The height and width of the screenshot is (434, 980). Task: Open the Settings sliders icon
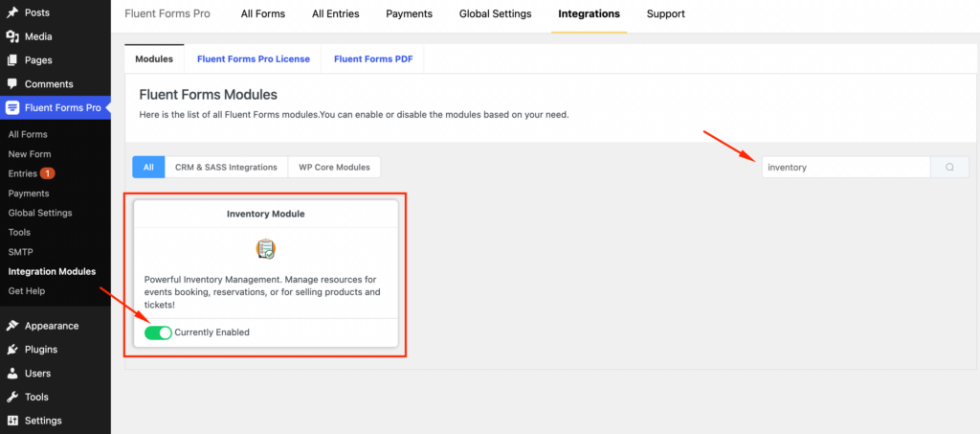(11, 421)
